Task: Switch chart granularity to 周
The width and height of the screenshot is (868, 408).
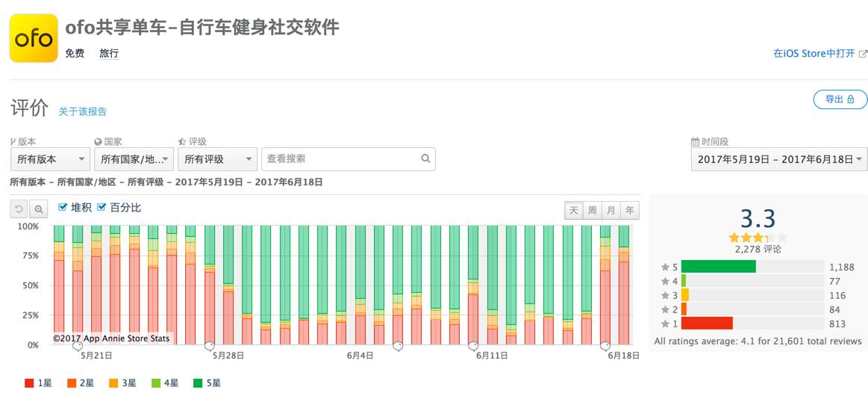Action: pyautogui.click(x=593, y=211)
